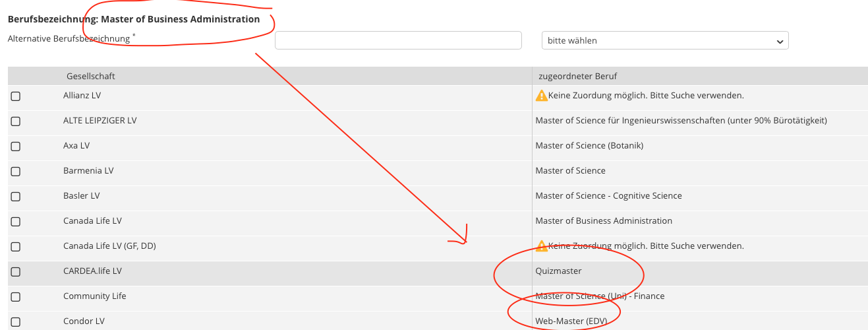Click 'Master of Science (Uni) - Finance' entry
The image size is (868, 330).
(x=600, y=296)
